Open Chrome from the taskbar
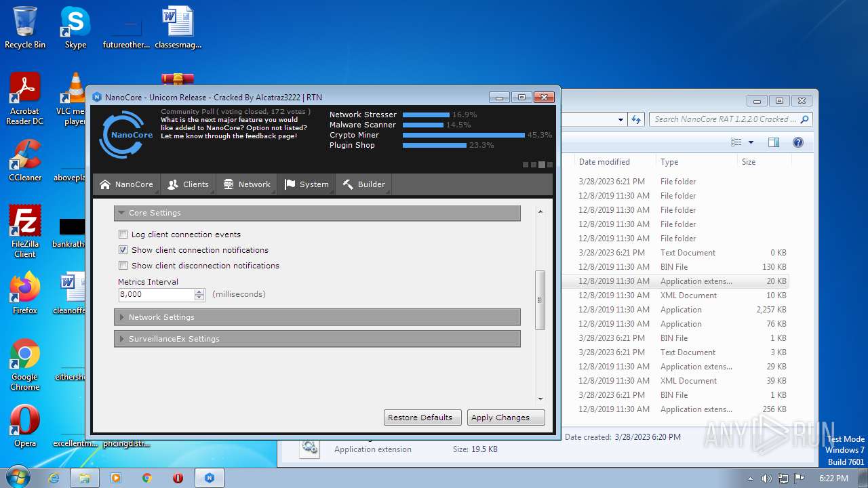The image size is (868, 488). coord(147,478)
